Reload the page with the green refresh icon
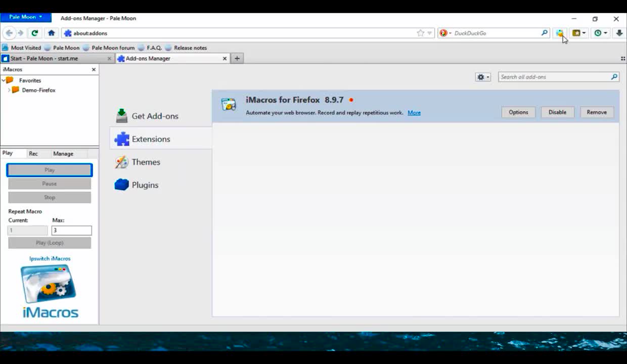 click(34, 33)
